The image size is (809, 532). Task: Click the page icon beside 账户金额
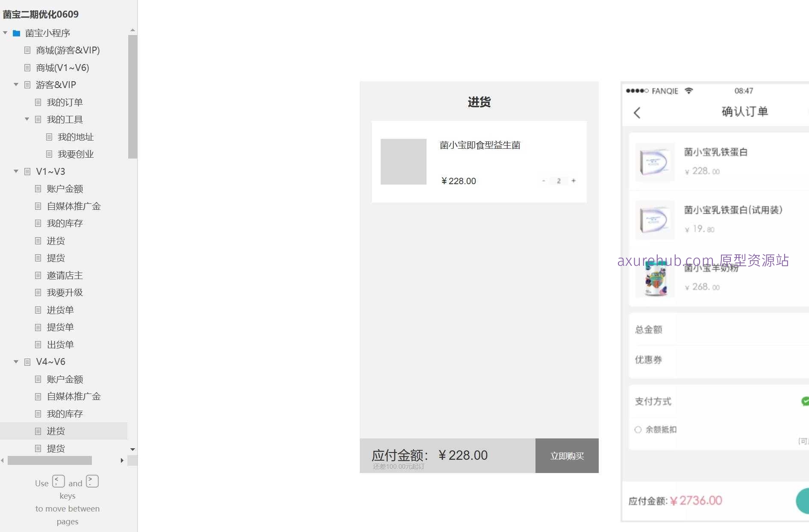pos(38,188)
